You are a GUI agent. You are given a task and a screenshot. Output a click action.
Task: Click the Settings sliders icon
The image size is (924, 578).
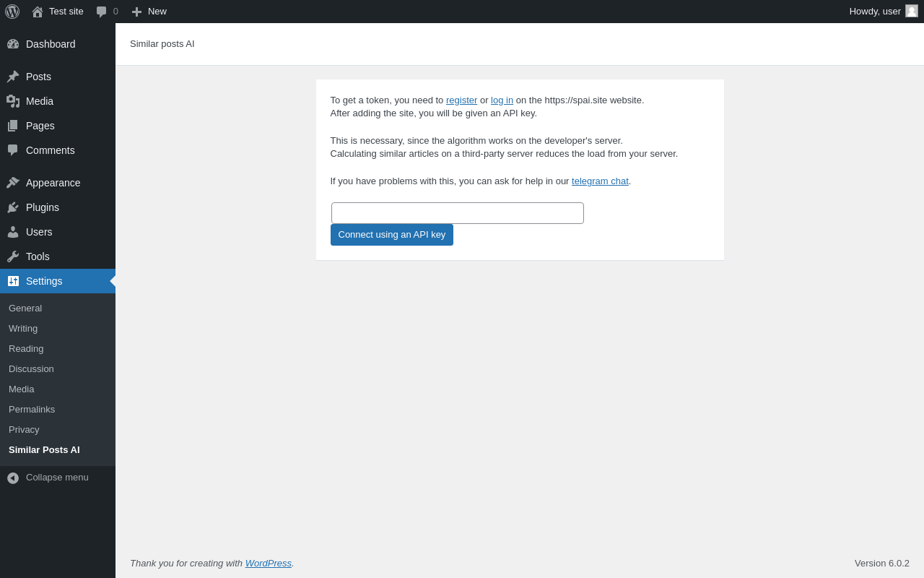click(13, 281)
